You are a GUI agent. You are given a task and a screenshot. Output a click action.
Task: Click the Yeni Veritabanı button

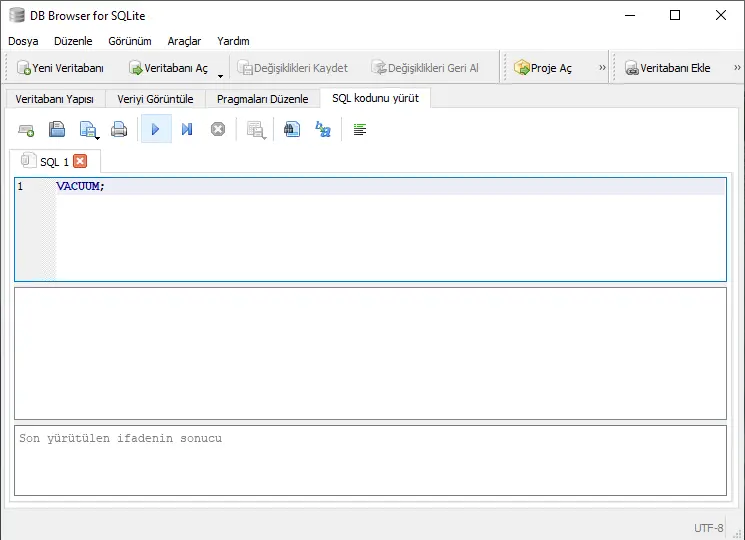60,68
